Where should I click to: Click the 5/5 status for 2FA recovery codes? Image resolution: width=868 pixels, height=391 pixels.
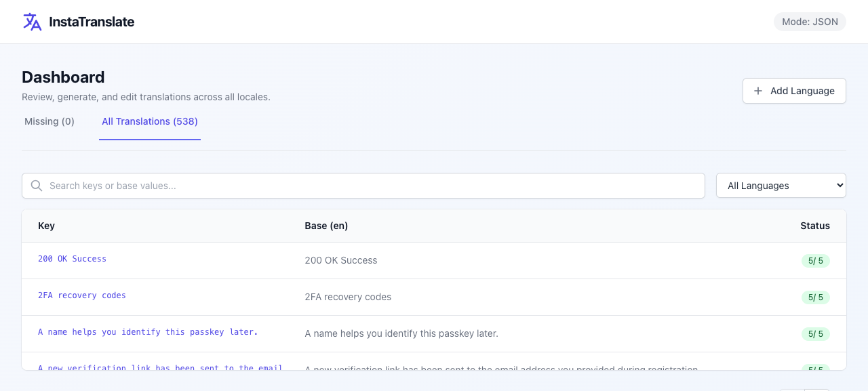pyautogui.click(x=816, y=297)
